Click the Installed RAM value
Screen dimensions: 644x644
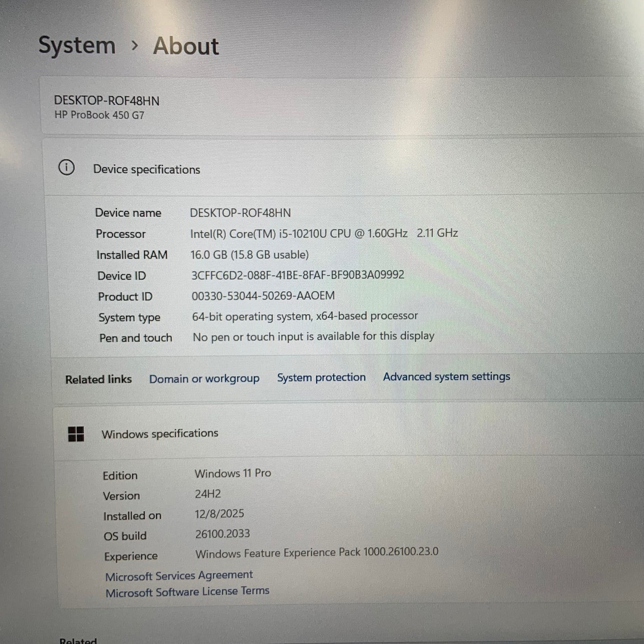point(249,254)
